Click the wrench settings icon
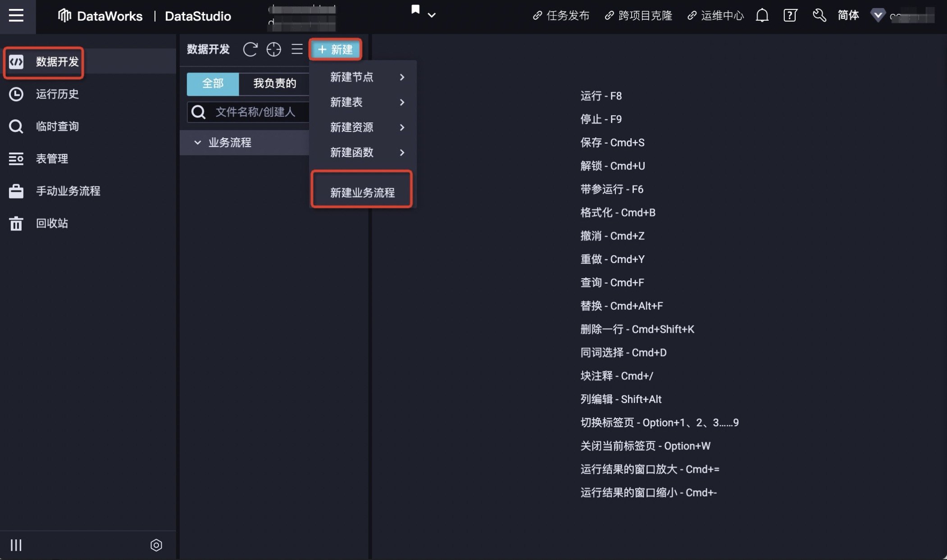Screen dimensions: 947x560 [819, 16]
